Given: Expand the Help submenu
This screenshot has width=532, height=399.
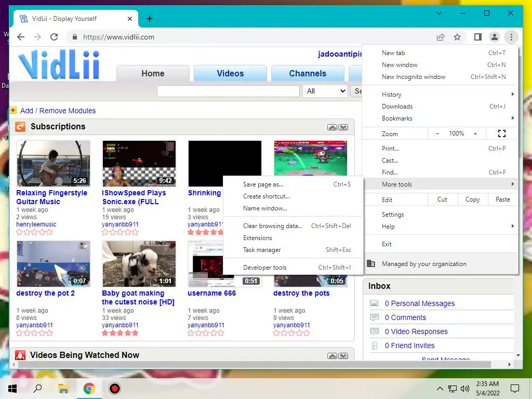Looking at the screenshot, I should pos(440,227).
